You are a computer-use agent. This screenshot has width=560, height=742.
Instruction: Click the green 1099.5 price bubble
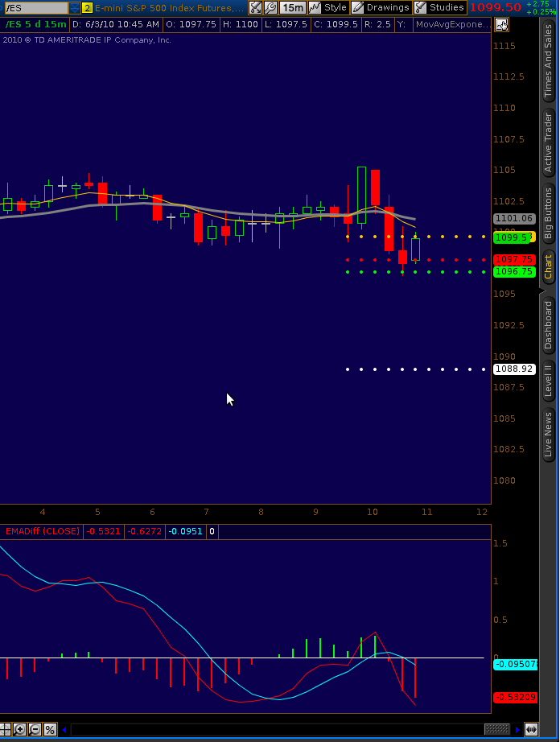click(511, 237)
